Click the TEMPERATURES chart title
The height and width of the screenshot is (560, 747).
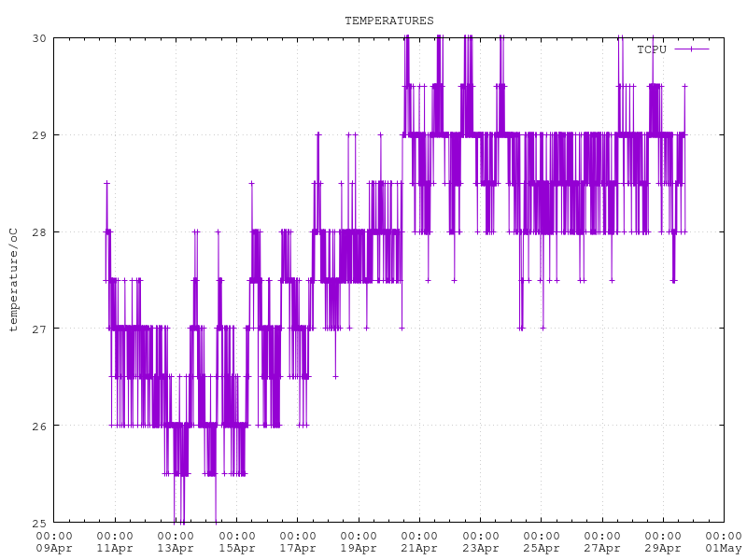coord(388,21)
